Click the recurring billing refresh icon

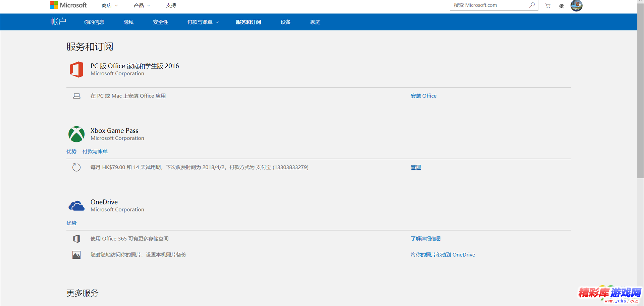[x=76, y=167]
